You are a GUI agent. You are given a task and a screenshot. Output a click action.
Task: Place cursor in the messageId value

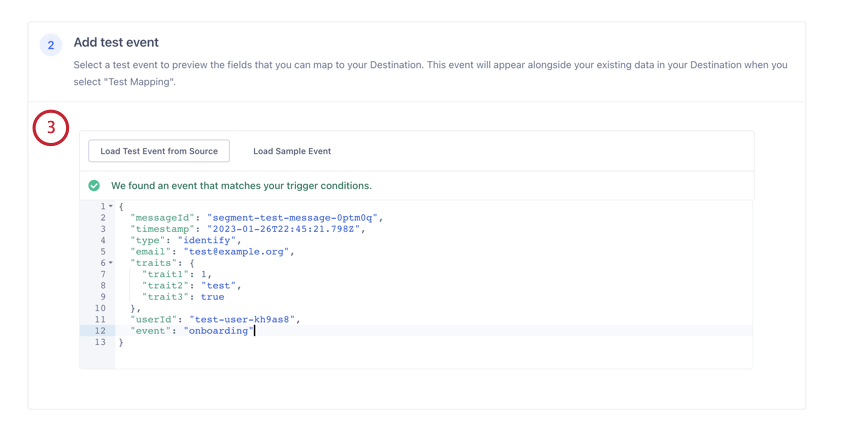coord(294,218)
